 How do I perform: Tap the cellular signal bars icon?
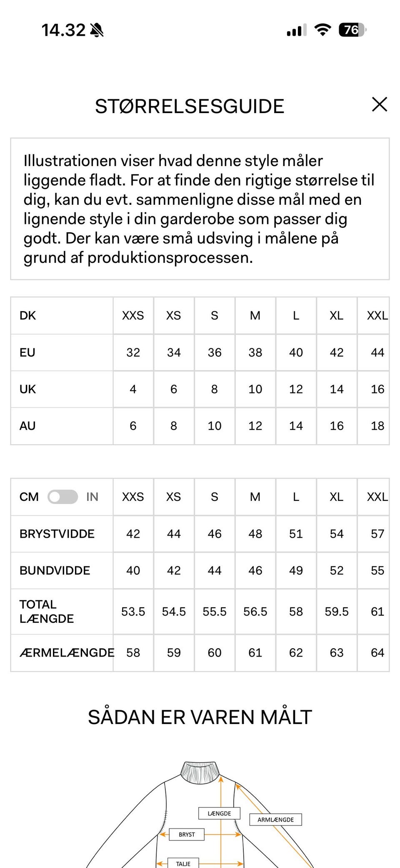296,30
